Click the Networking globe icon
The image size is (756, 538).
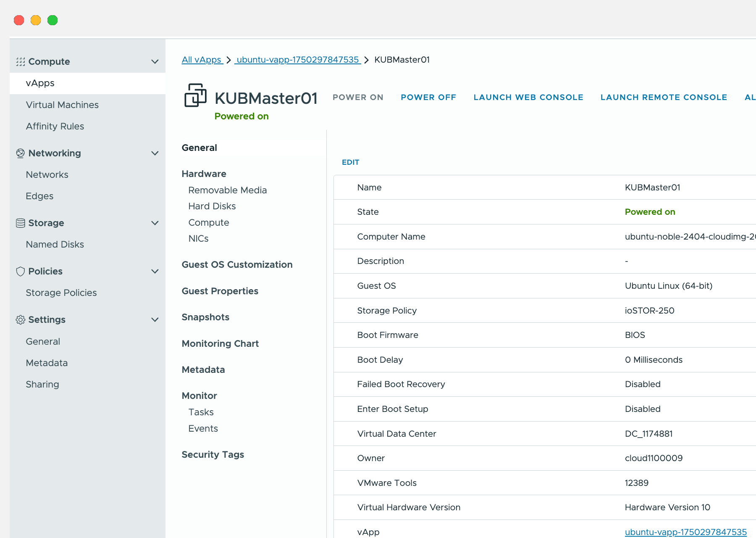pos(20,153)
